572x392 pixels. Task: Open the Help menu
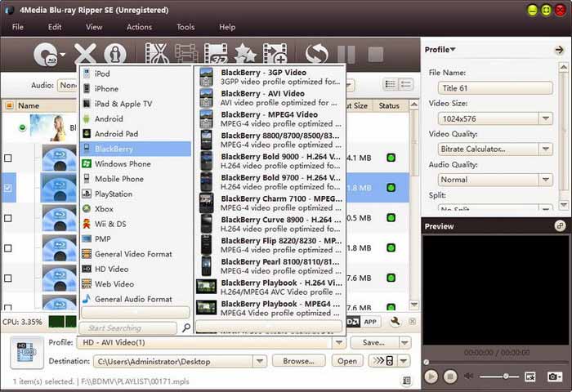click(227, 27)
